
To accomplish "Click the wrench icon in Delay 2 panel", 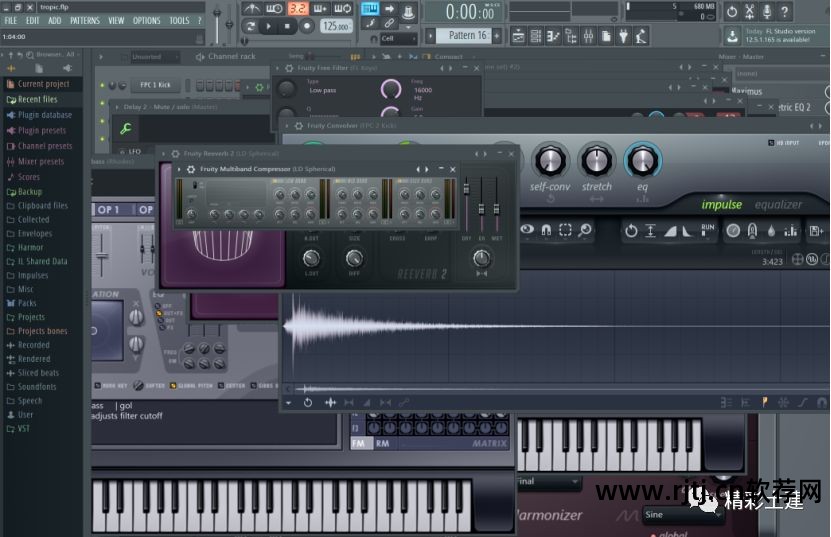I will 126,128.
